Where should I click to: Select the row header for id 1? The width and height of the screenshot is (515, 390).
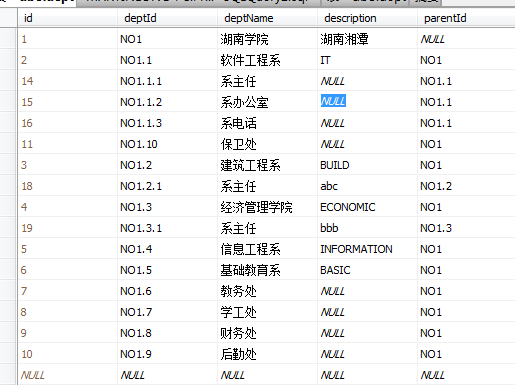pyautogui.click(x=8, y=39)
